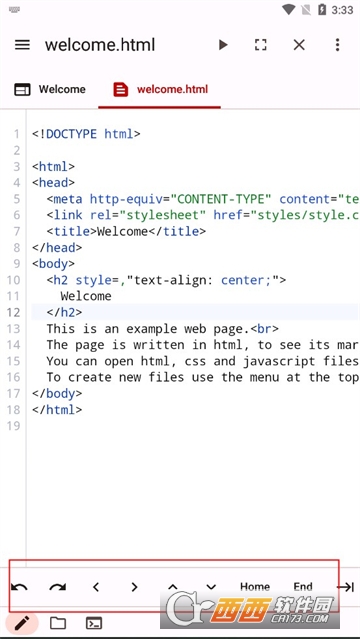This screenshot has height=639, width=360.
Task: Redo the last undone edit
Action: click(x=57, y=587)
